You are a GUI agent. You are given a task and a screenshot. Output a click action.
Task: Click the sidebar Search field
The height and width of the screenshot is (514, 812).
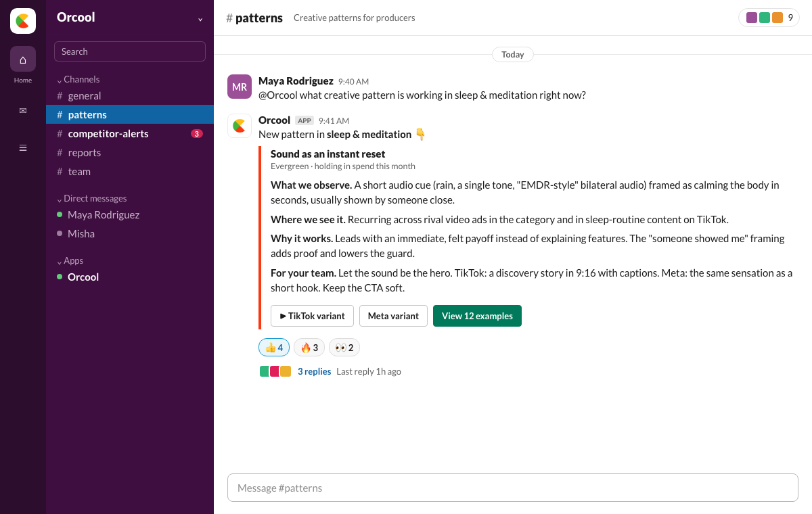click(x=130, y=51)
